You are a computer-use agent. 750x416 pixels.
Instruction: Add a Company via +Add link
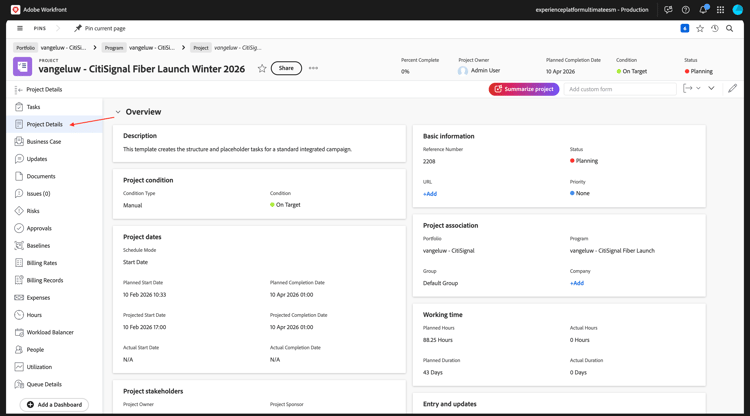pos(577,283)
